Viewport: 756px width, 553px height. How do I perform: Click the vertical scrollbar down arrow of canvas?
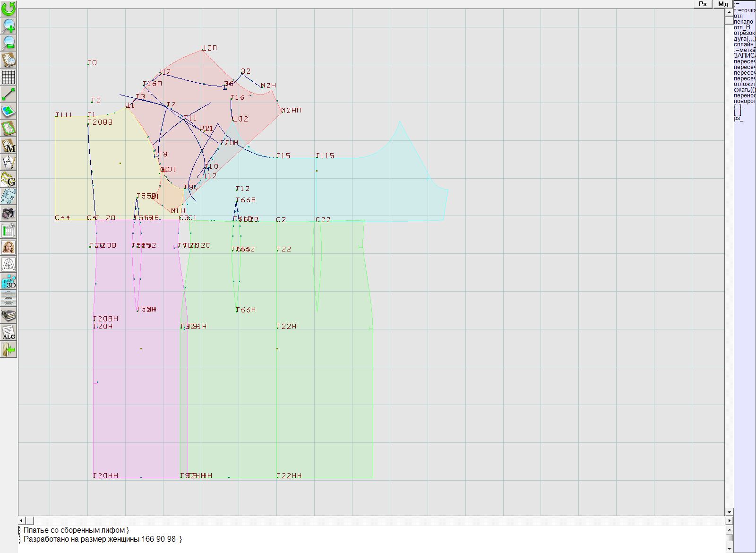[x=729, y=512]
